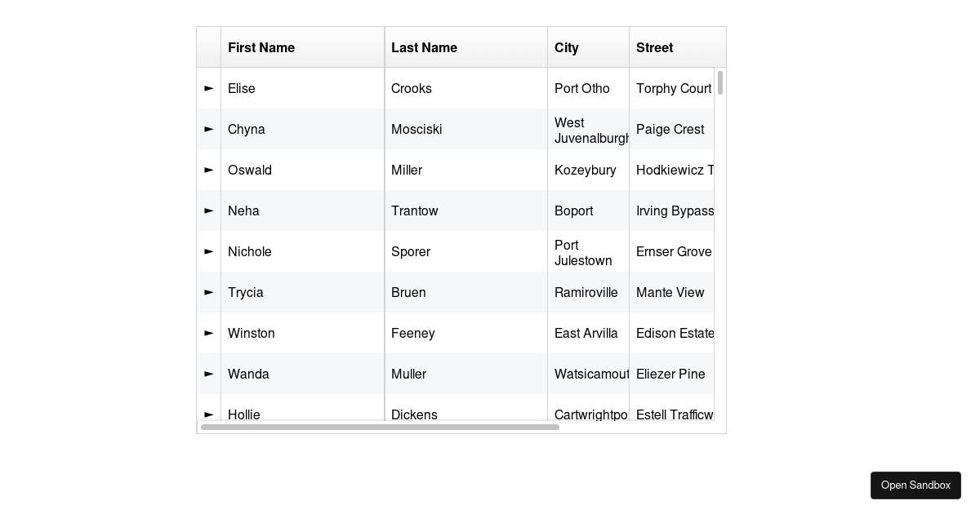The height and width of the screenshot is (514, 980).
Task: Open the row expander beside Oswald Miller
Action: pyautogui.click(x=208, y=170)
